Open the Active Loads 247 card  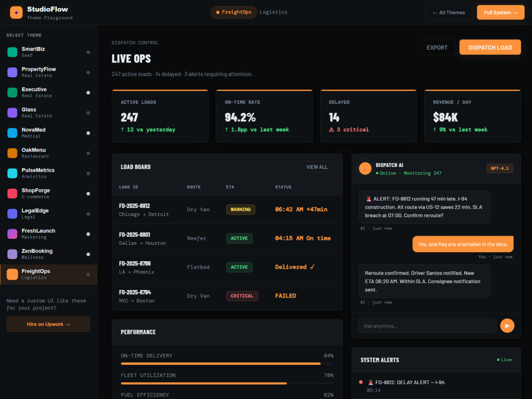pyautogui.click(x=160, y=116)
